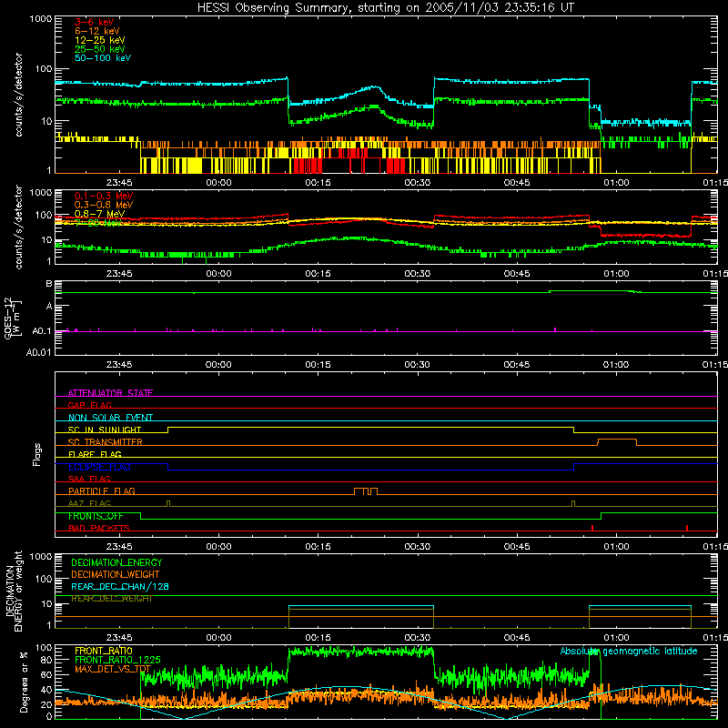Select the DECIMATION_WEIGHT legend label
728x728 pixels.
116,575
